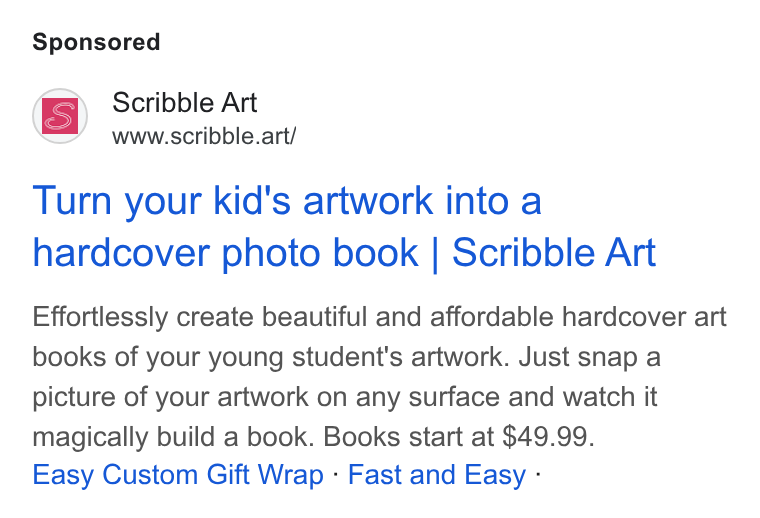The height and width of the screenshot is (518, 760).
Task: Open the 'Easy Custom Gift Wrap' sitelink
Action: point(178,474)
